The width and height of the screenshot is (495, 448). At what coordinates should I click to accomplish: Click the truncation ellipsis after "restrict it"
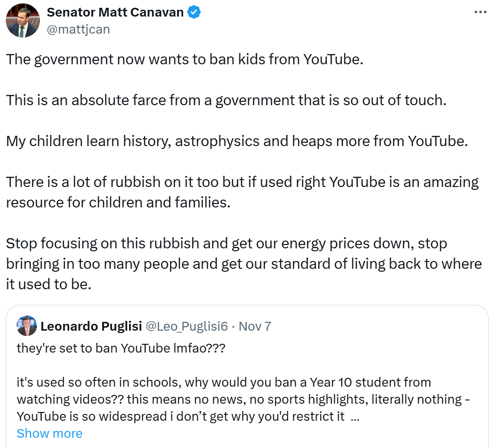pyautogui.click(x=355, y=417)
